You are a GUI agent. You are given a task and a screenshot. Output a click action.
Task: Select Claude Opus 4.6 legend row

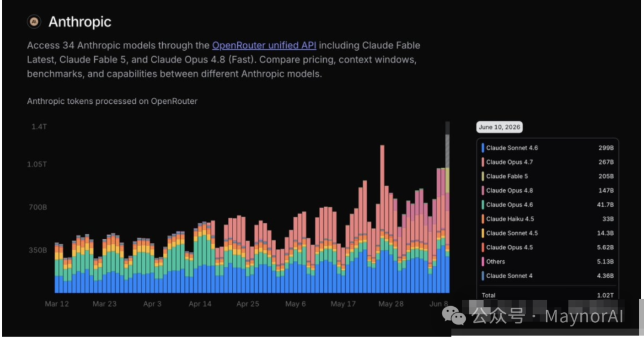tap(548, 205)
